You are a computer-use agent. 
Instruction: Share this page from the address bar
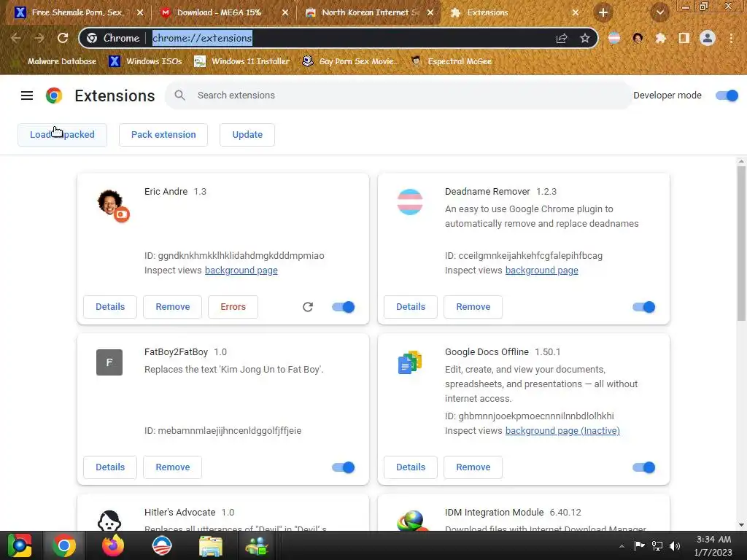click(562, 38)
